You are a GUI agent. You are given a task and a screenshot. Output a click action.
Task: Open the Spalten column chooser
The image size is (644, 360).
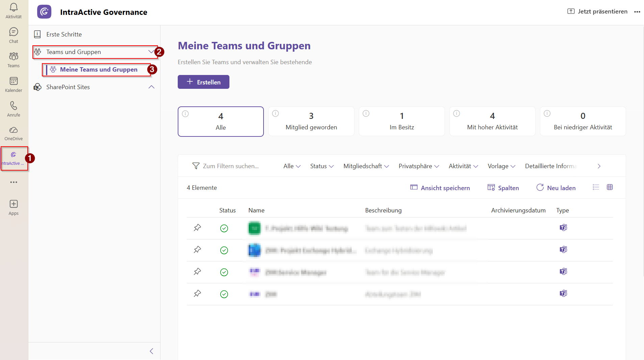click(x=503, y=188)
